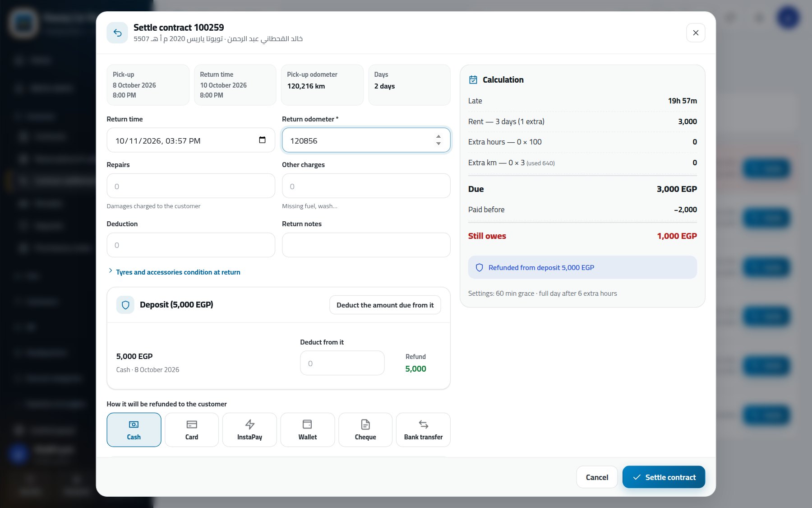This screenshot has width=812, height=508.
Task: Click the chevron beside Tyres and accessories
Action: pos(111,271)
